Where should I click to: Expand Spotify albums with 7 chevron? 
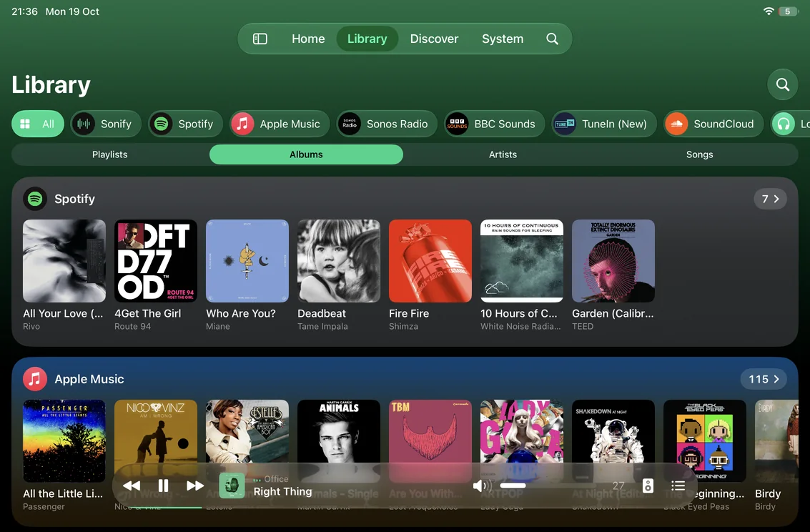click(x=770, y=199)
